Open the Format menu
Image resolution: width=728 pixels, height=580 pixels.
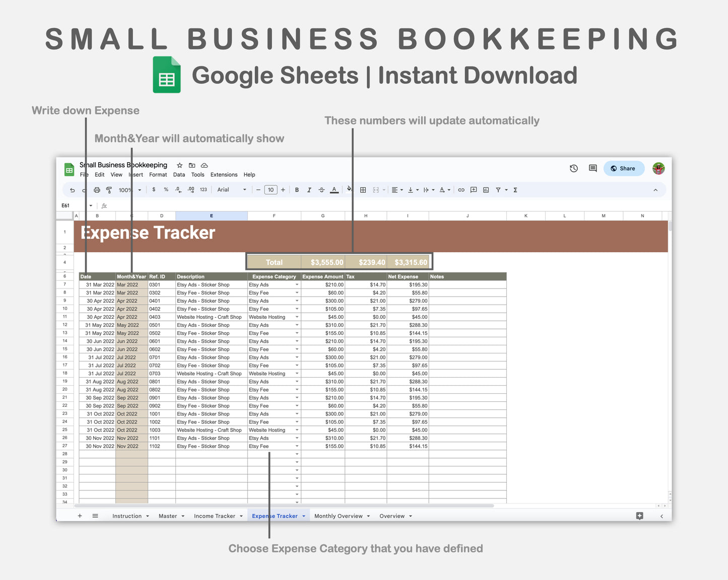[158, 175]
